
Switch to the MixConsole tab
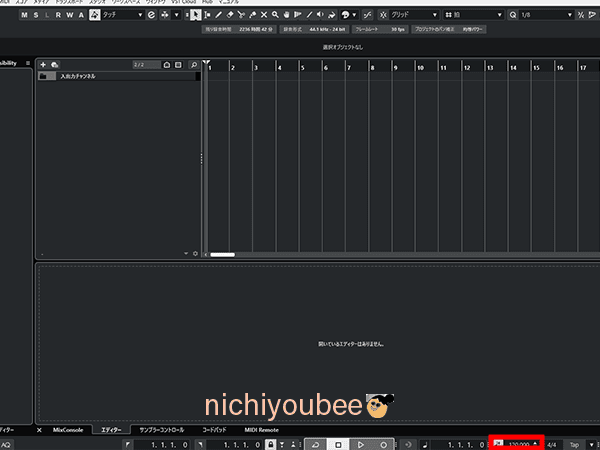(70, 429)
